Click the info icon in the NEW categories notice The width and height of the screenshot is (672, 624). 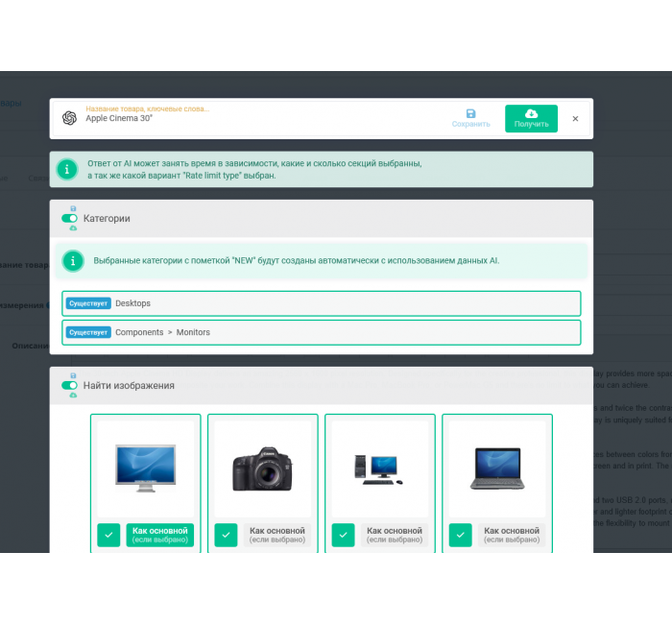click(x=73, y=260)
